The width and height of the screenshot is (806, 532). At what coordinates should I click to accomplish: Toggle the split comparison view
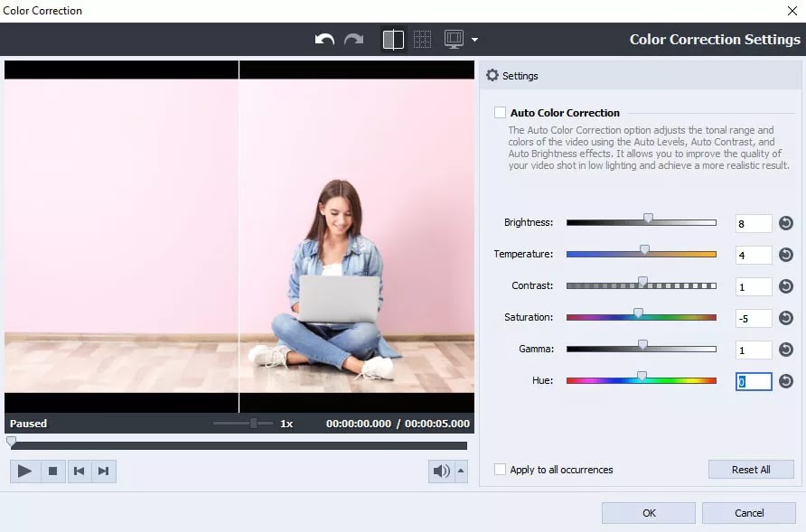(x=393, y=39)
